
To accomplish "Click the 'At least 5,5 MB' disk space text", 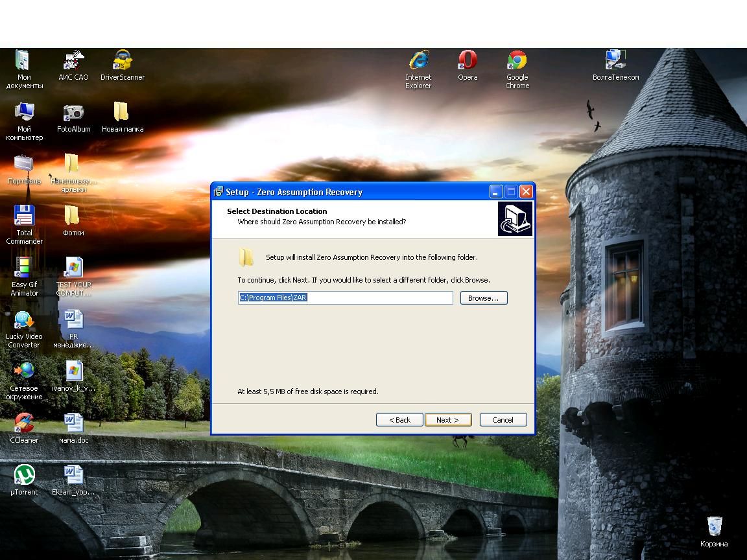I will click(308, 391).
